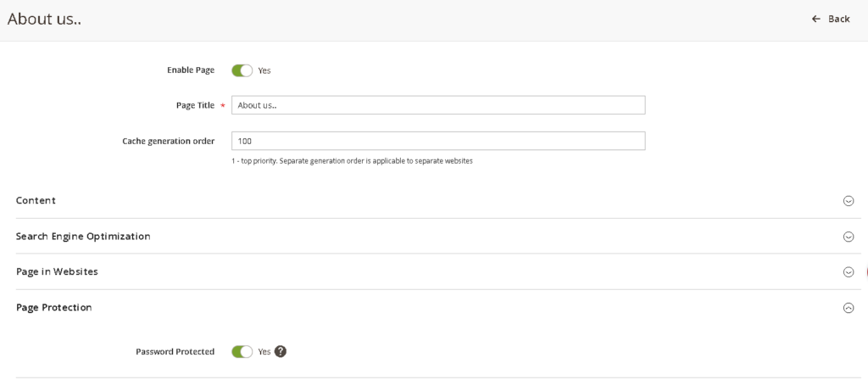This screenshot has width=868, height=391.
Task: Click the Password Protected label
Action: coord(175,351)
